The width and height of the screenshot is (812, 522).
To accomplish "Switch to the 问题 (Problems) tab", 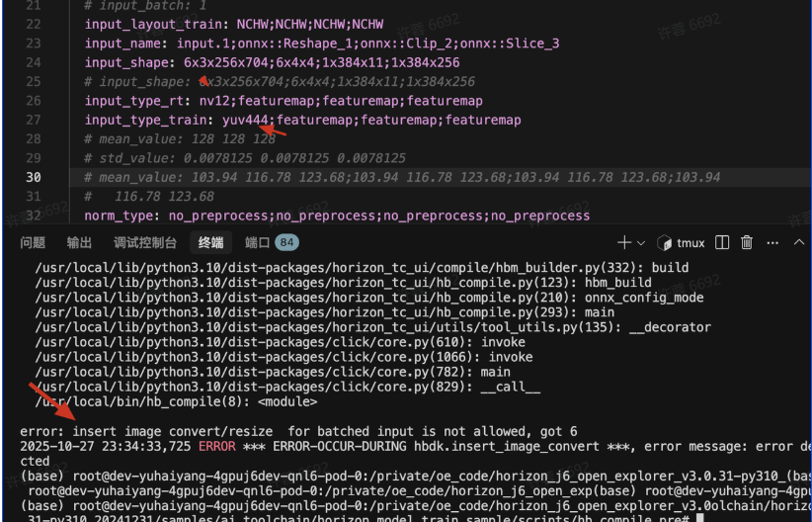I will [x=33, y=242].
